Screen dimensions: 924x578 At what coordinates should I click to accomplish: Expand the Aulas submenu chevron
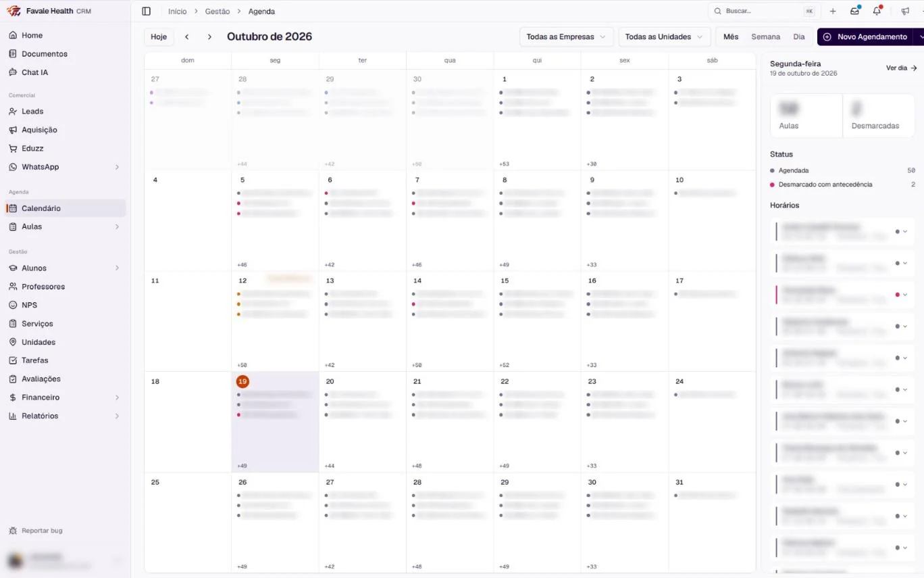(x=117, y=226)
